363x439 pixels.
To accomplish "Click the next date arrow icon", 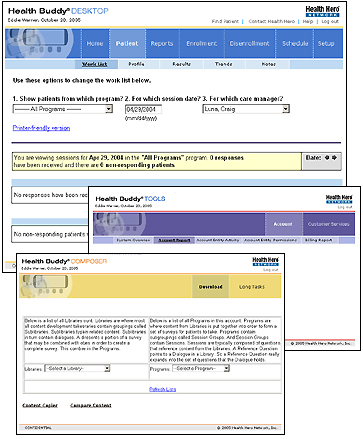I will click(x=334, y=157).
